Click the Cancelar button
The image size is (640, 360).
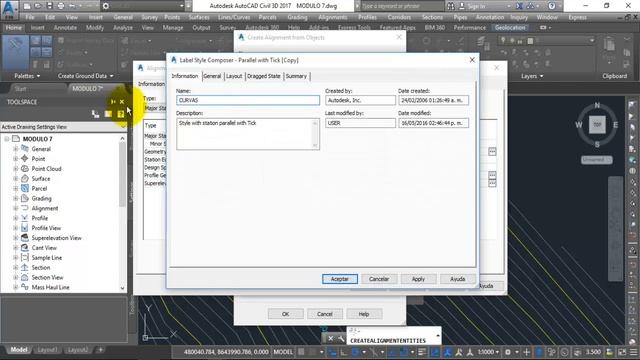pyautogui.click(x=379, y=279)
